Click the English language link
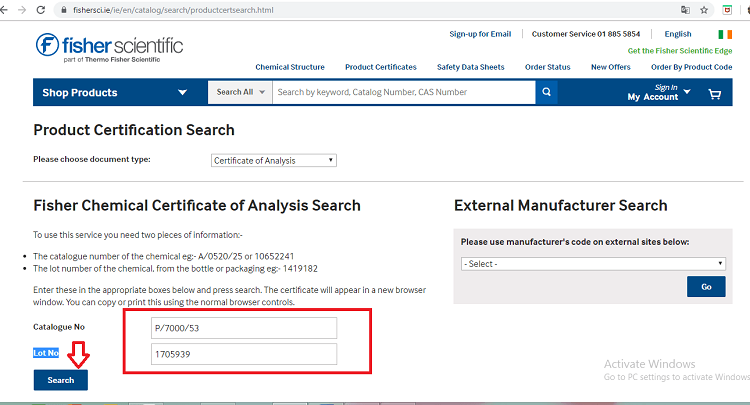 (x=678, y=34)
